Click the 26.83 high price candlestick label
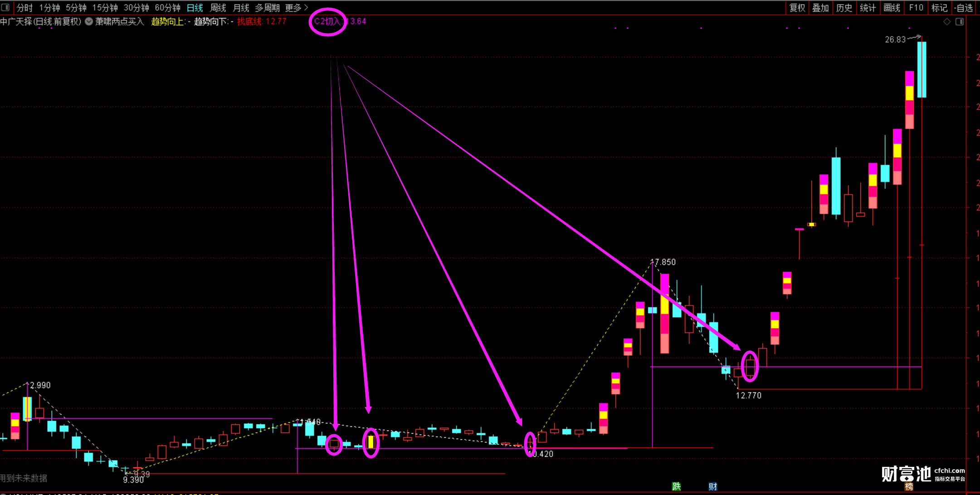980x495 pixels. [895, 40]
